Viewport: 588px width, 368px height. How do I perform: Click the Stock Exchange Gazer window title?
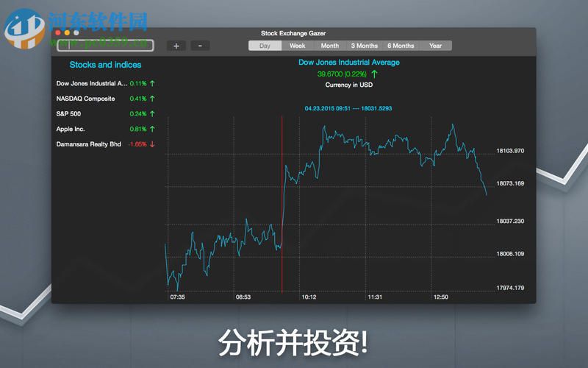coord(293,33)
